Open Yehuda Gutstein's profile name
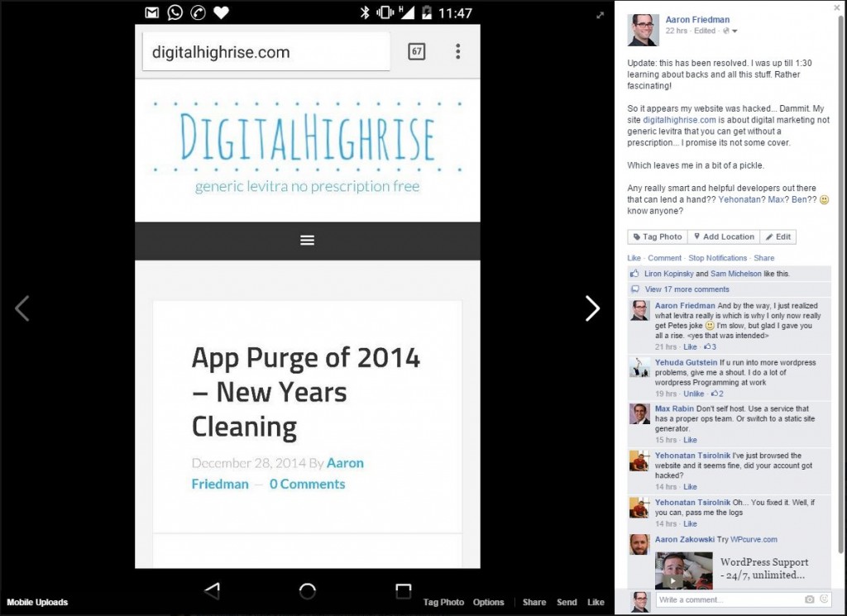Viewport: 847px width, 616px height. coord(686,362)
